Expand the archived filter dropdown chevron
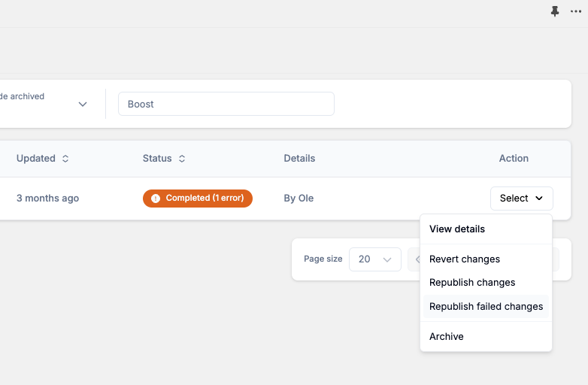The width and height of the screenshot is (588, 385). point(83,105)
